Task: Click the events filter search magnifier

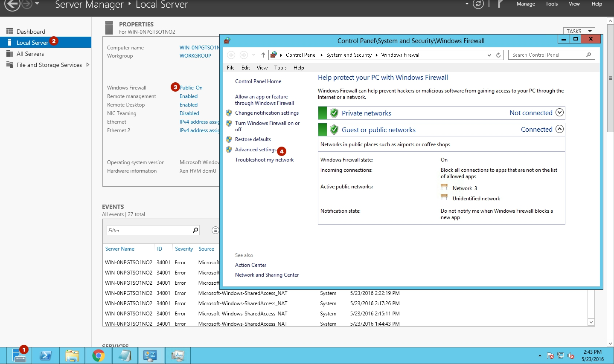Action: click(x=195, y=230)
